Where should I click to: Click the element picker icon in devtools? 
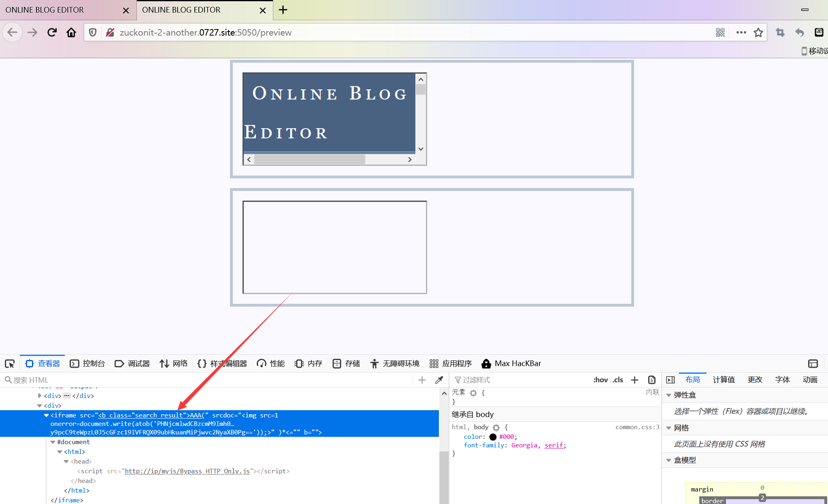[x=10, y=364]
